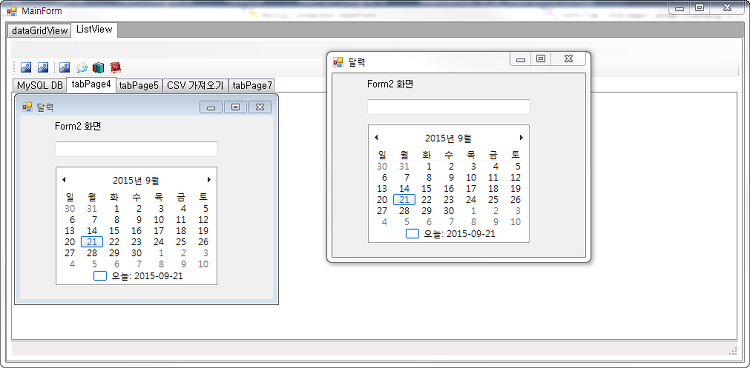Pick date 18 in the embedded calendar
Image resolution: width=750 pixels, height=368 pixels.
tap(181, 231)
